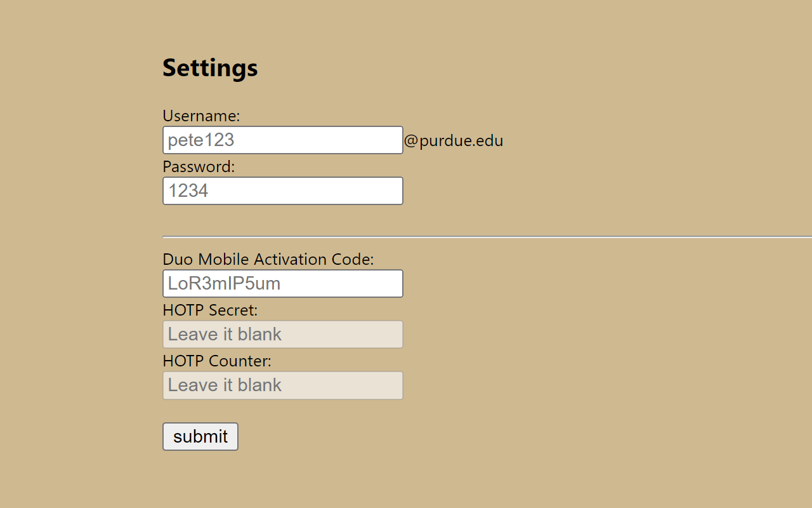Click the 'pete123' placeholder text

tap(201, 140)
